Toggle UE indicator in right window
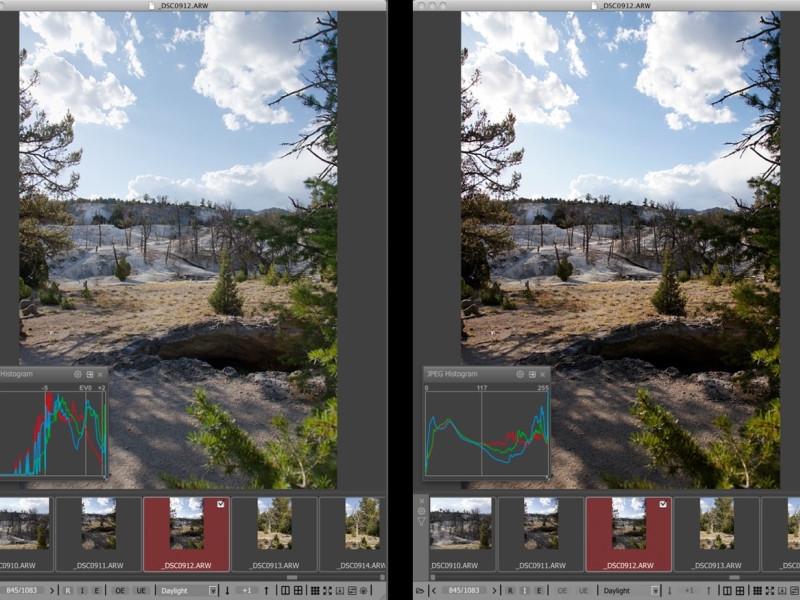800x600 pixels. coord(583,590)
